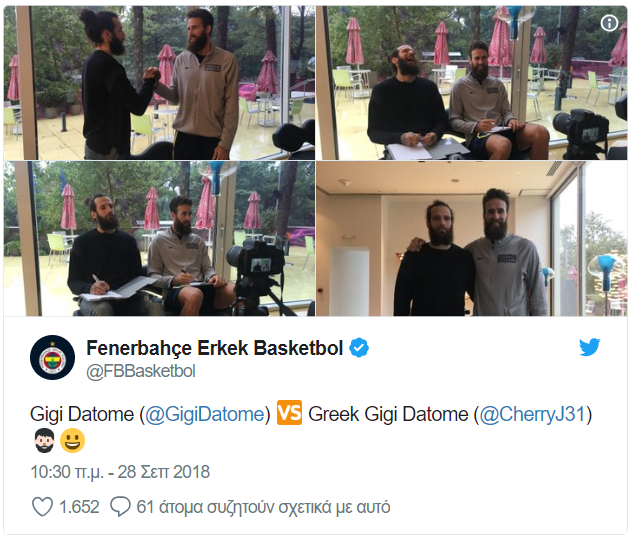Open the tweet timestamp 28 Σεπ 2018

coord(120,472)
